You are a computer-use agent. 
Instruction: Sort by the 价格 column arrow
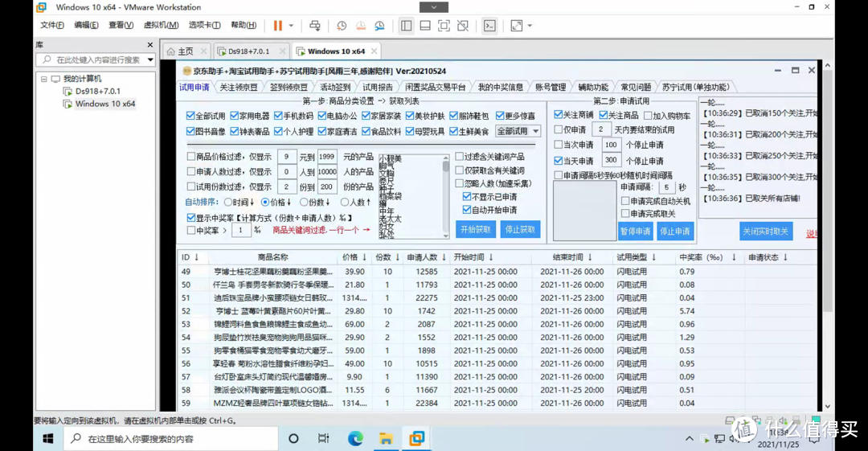tap(364, 257)
